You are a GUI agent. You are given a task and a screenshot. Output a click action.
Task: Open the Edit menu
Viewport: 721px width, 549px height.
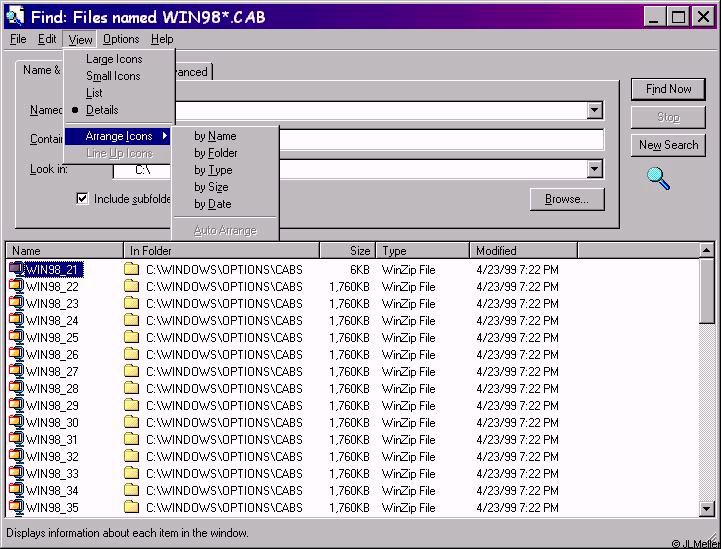pos(47,39)
